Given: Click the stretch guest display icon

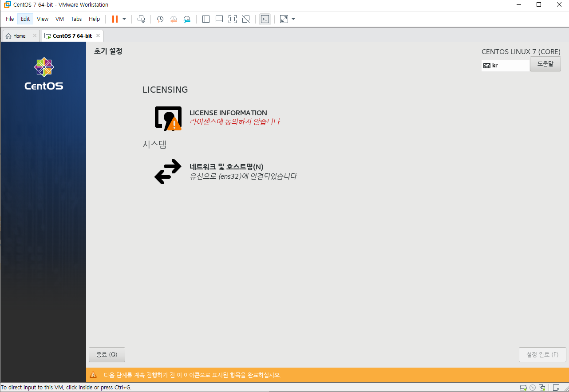Looking at the screenshot, I should coord(284,19).
